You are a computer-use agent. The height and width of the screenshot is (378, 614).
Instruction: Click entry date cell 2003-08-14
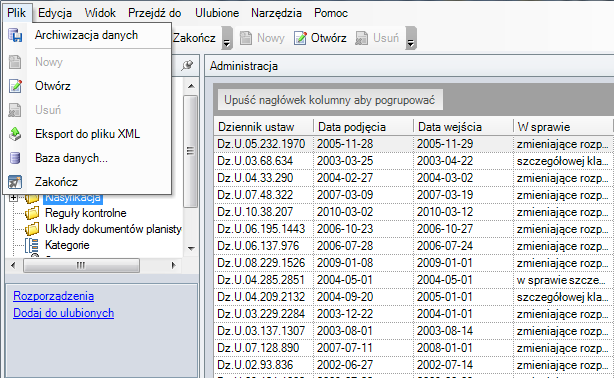click(463, 331)
